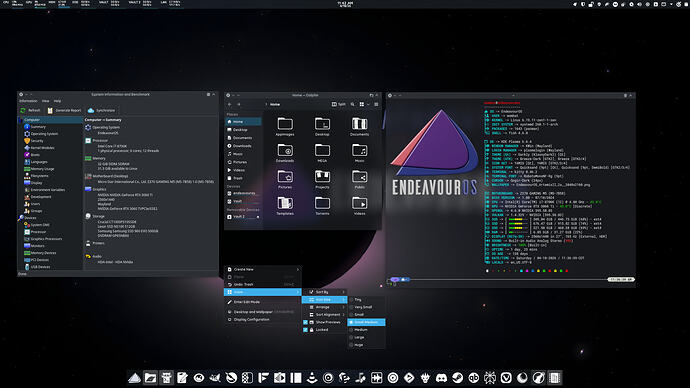Select the Medium icon size option
690x388 pixels.
366,329
